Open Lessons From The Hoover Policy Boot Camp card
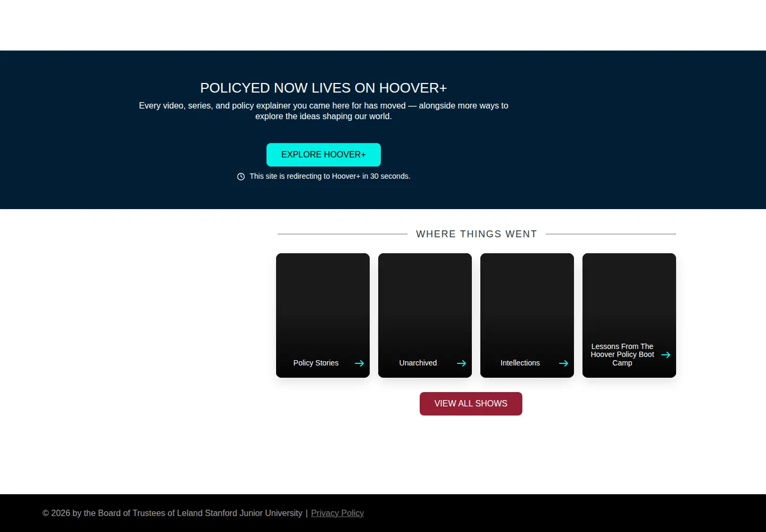The height and width of the screenshot is (532, 766). pos(629,315)
